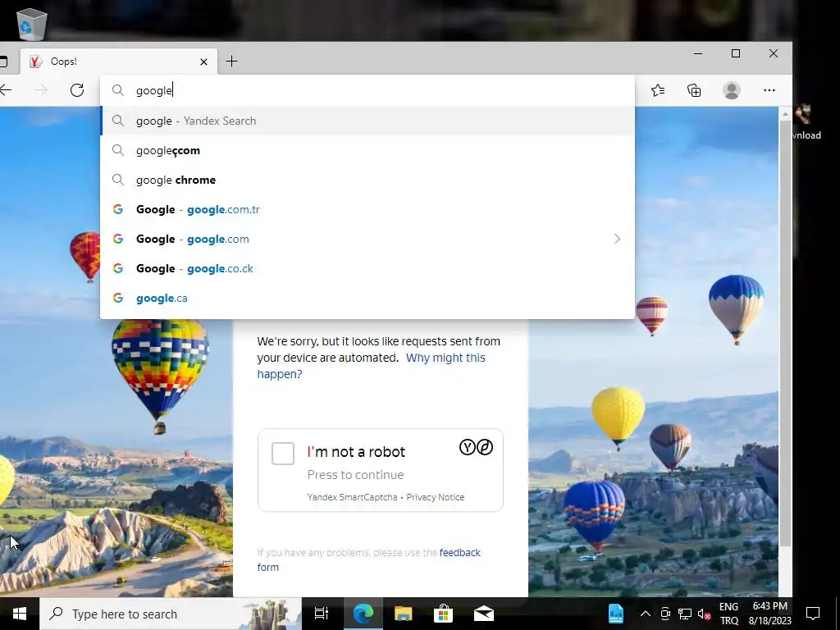The width and height of the screenshot is (840, 630).
Task: Open a new tab with plus button
Action: [x=231, y=61]
